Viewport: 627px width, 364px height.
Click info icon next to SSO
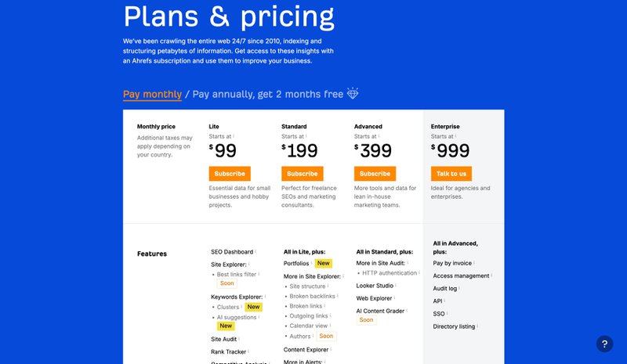pos(448,313)
